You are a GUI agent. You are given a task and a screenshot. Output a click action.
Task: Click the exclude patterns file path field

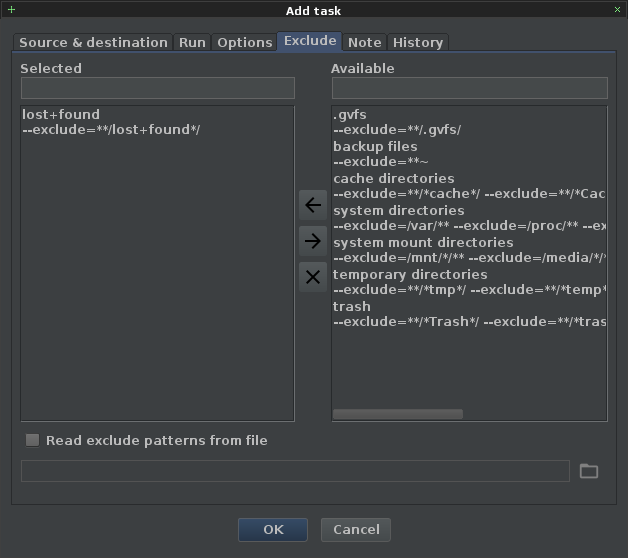point(295,471)
